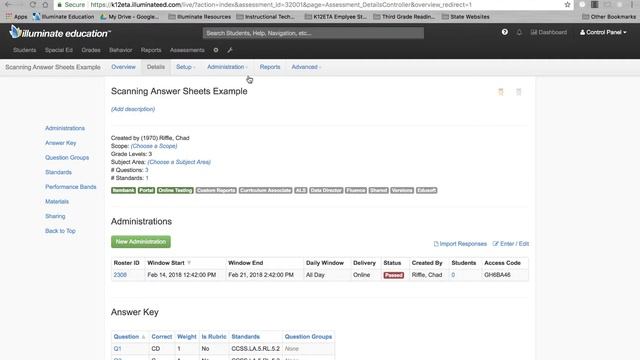Screen dimensions: 640x360
Task: Expand the Setup dropdown tab
Action: pyautogui.click(x=186, y=67)
